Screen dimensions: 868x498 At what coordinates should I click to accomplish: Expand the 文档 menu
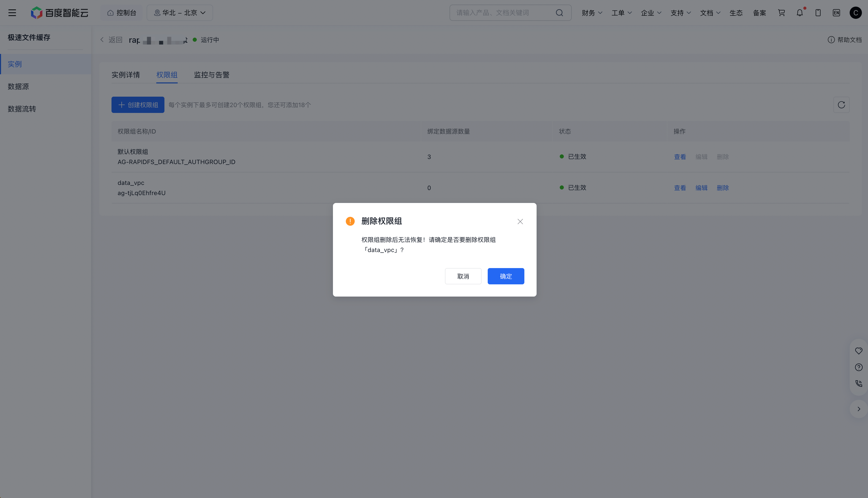(x=710, y=13)
